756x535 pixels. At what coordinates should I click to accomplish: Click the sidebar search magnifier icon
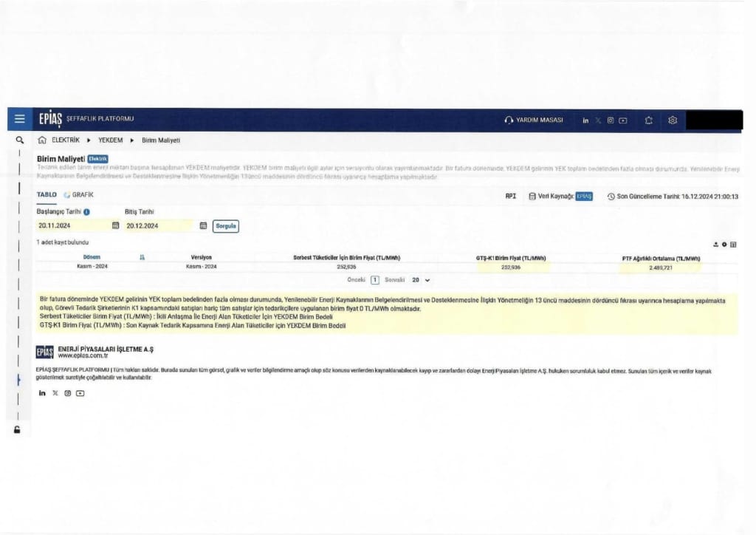click(20, 140)
